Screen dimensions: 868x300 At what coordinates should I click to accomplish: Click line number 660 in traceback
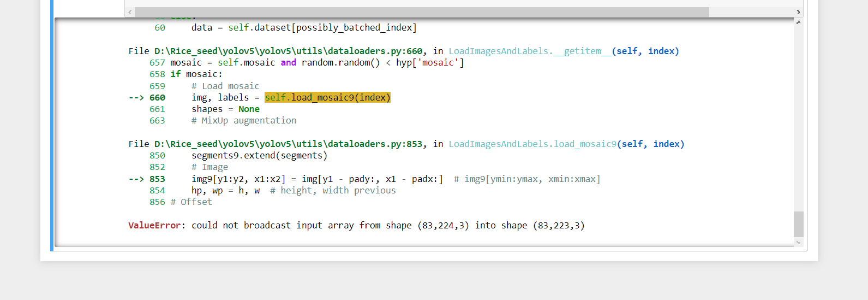[157, 97]
